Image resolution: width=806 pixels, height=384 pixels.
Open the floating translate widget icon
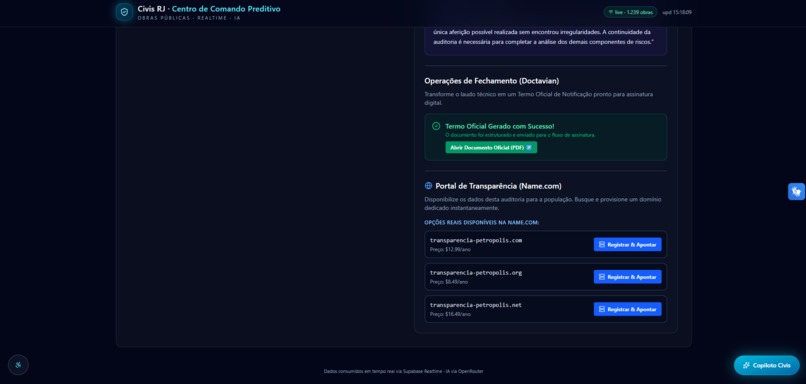[x=796, y=192]
